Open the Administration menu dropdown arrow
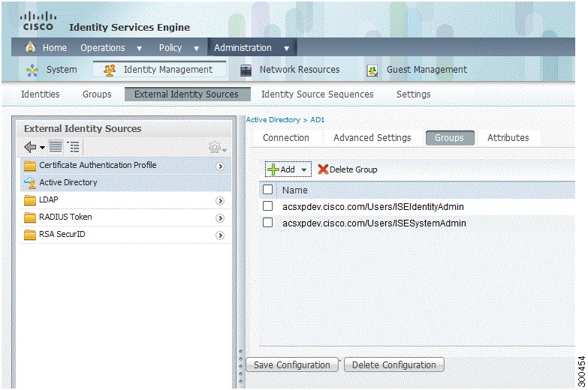 click(x=287, y=48)
